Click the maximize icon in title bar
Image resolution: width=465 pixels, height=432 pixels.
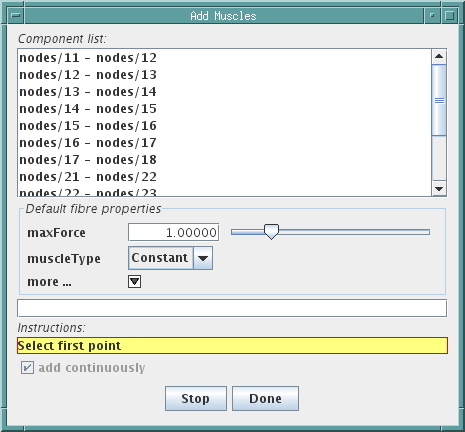pos(449,16)
